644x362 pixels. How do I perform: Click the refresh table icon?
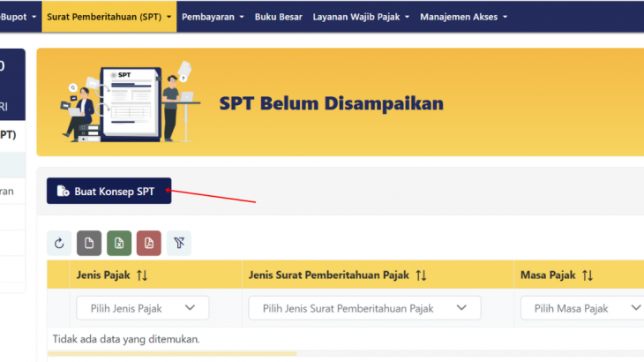59,243
